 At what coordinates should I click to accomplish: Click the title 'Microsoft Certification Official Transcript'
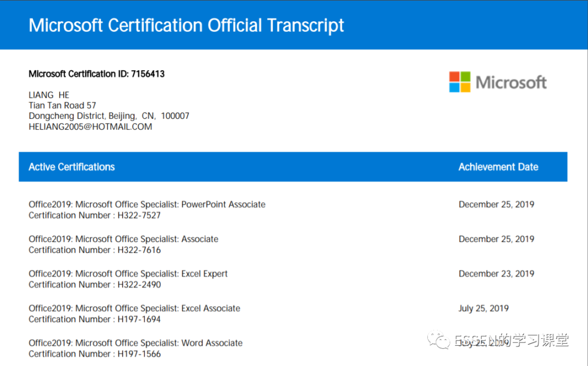[186, 26]
